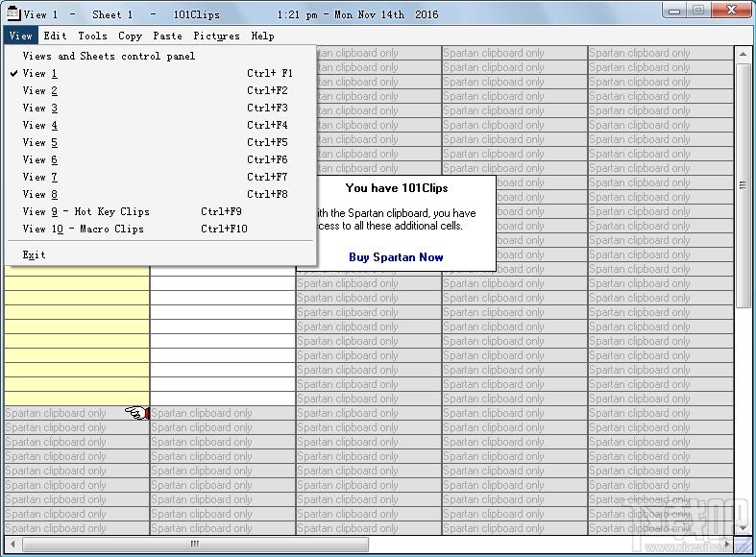Choose Exit from the View menu
The height and width of the screenshot is (557, 756).
(160, 254)
